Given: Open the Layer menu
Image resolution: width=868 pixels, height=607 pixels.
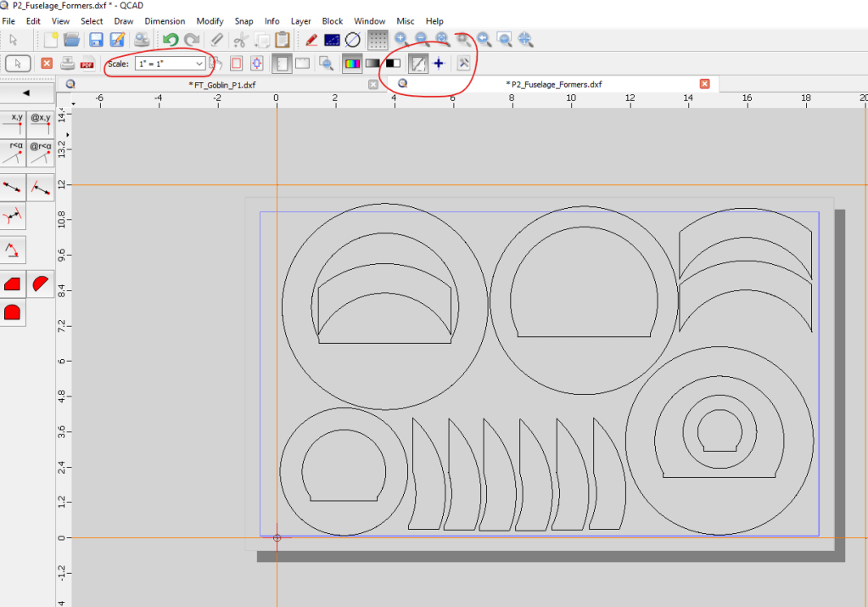Looking at the screenshot, I should click(x=300, y=21).
